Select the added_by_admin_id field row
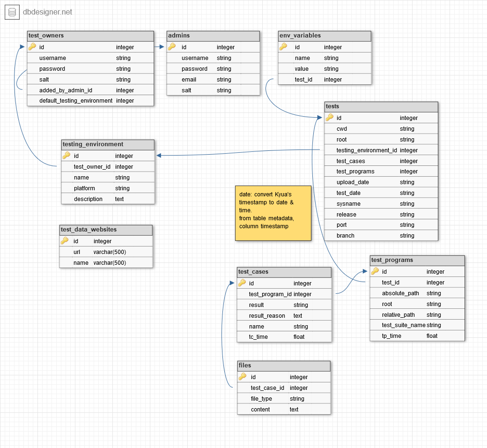Viewport: 487px width, 448px height. click(x=90, y=90)
